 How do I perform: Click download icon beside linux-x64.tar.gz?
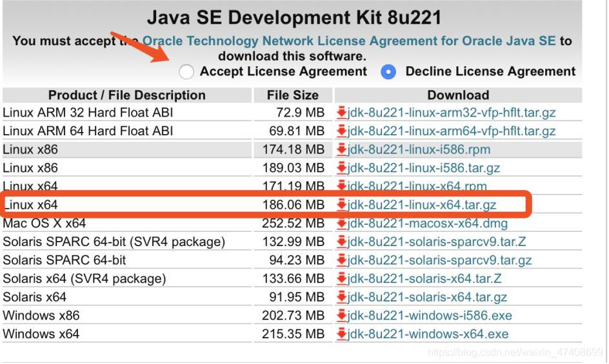[341, 205]
